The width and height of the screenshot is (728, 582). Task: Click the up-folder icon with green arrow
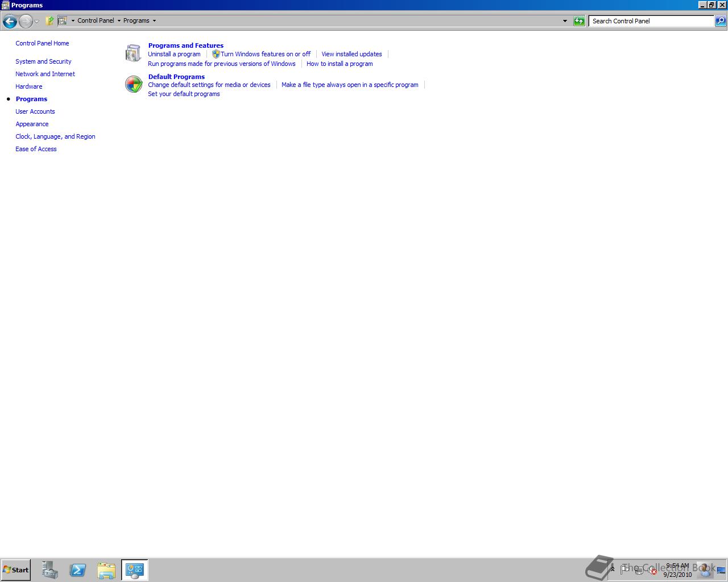pos(49,21)
